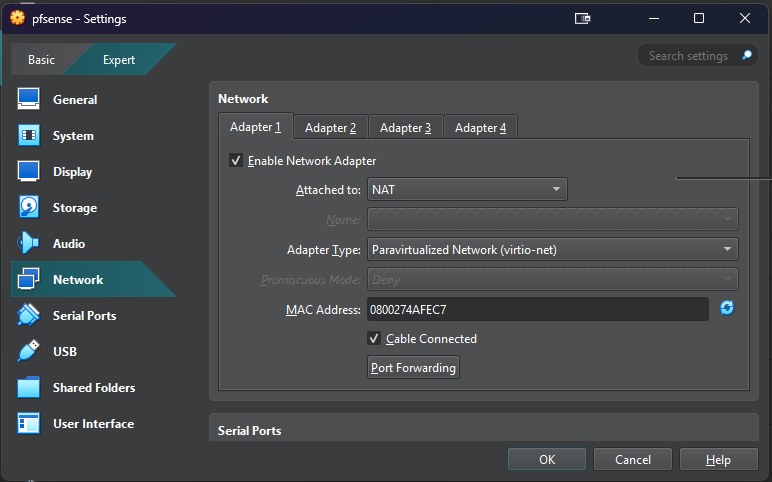Focus the MAC Address input field
This screenshot has height=482, width=772.
[538, 309]
